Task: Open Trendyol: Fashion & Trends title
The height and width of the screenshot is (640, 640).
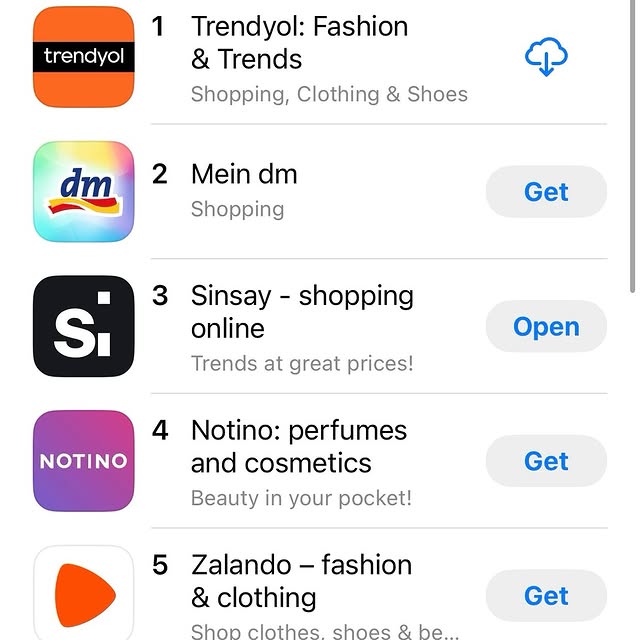Action: (299, 42)
